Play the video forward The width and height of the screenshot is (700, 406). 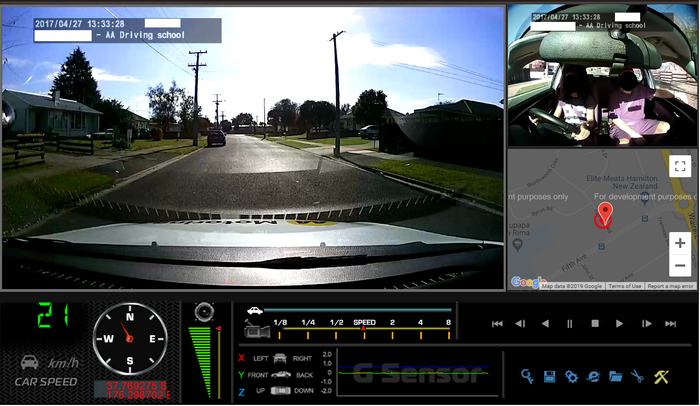point(619,324)
